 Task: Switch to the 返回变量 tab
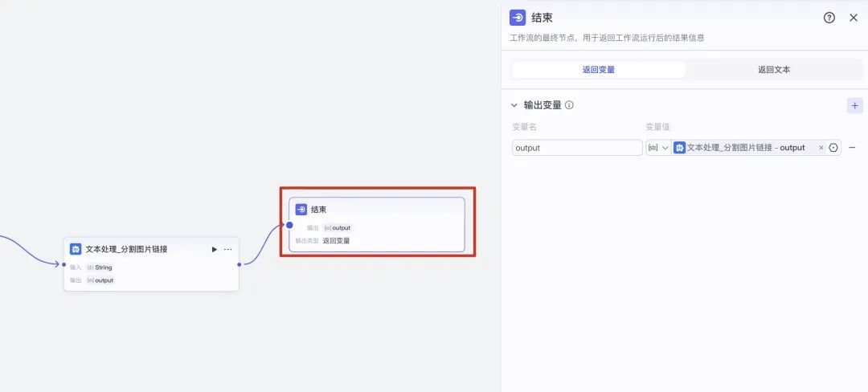click(599, 70)
